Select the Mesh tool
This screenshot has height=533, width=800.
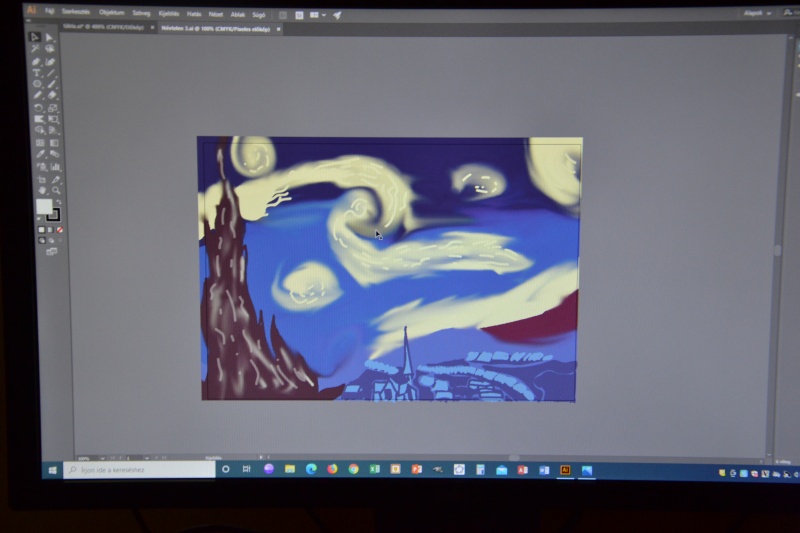pyautogui.click(x=40, y=143)
